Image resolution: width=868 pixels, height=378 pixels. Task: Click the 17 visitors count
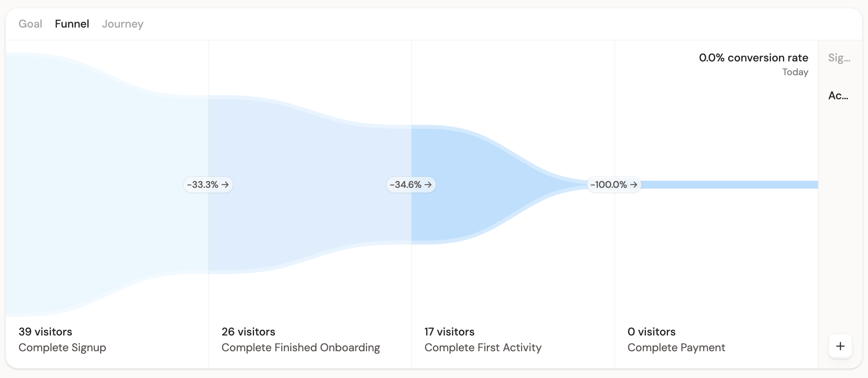click(449, 332)
